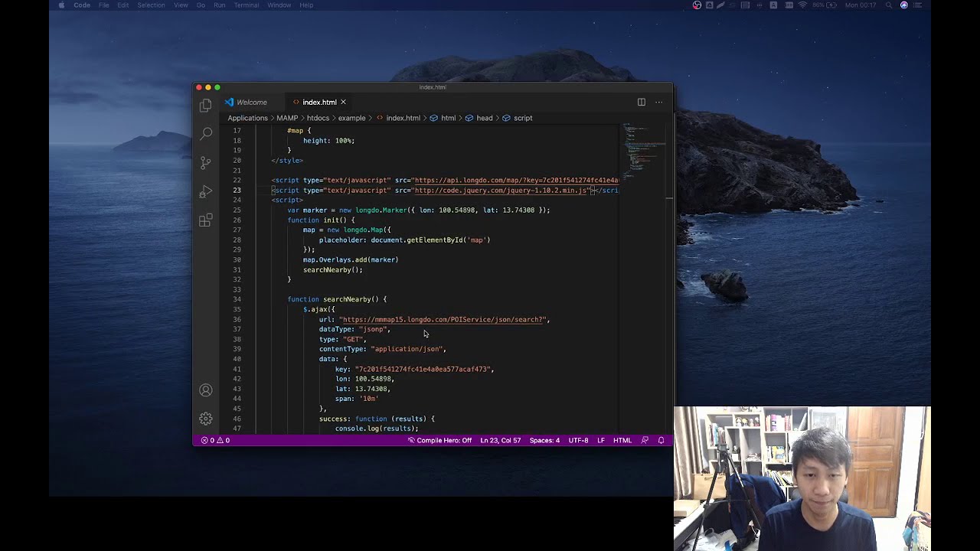The width and height of the screenshot is (980, 551).
Task: Change end of line sequence LF
Action: tap(601, 441)
